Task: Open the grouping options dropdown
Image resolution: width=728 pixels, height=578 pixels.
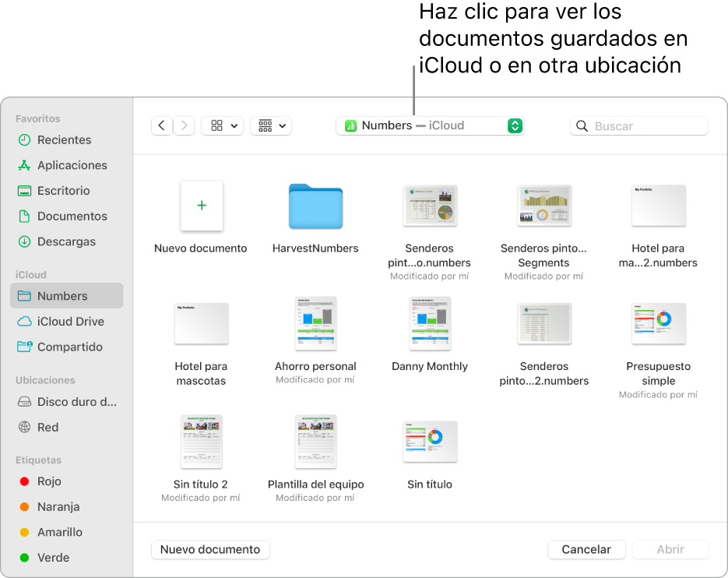Action: 271,126
